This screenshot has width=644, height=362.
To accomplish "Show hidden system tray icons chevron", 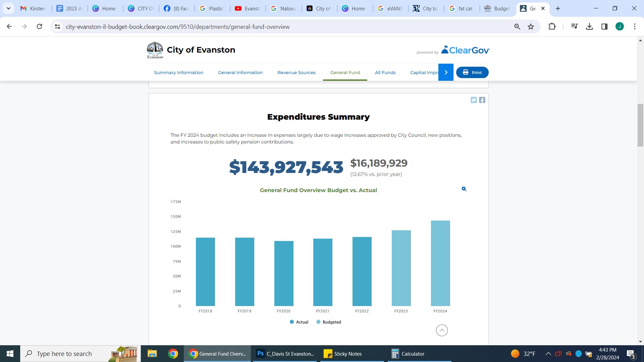I will coord(548,354).
